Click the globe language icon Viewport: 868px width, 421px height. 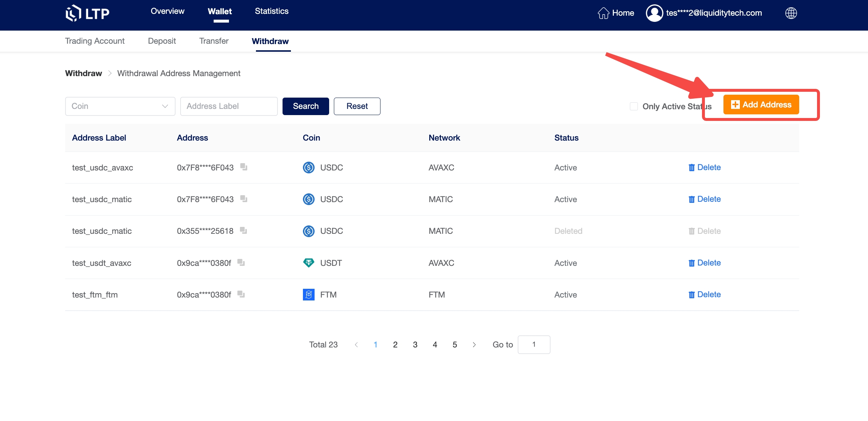791,13
